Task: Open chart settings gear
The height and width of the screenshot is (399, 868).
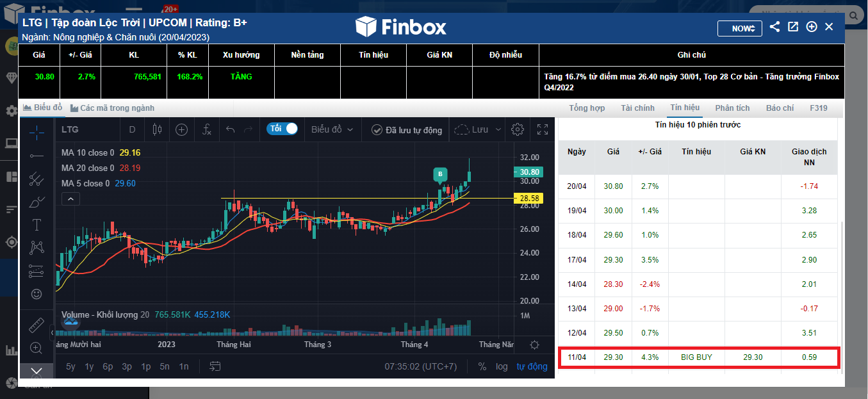Action: click(x=518, y=129)
